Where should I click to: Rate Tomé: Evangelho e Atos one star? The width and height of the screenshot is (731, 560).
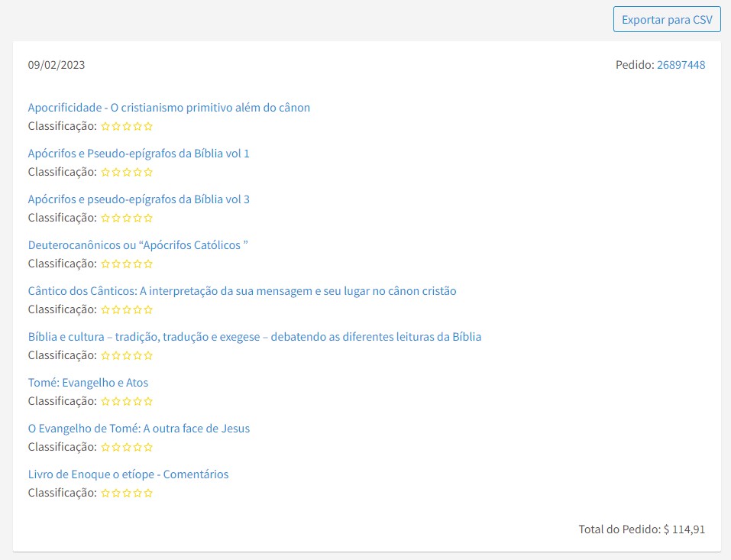105,401
